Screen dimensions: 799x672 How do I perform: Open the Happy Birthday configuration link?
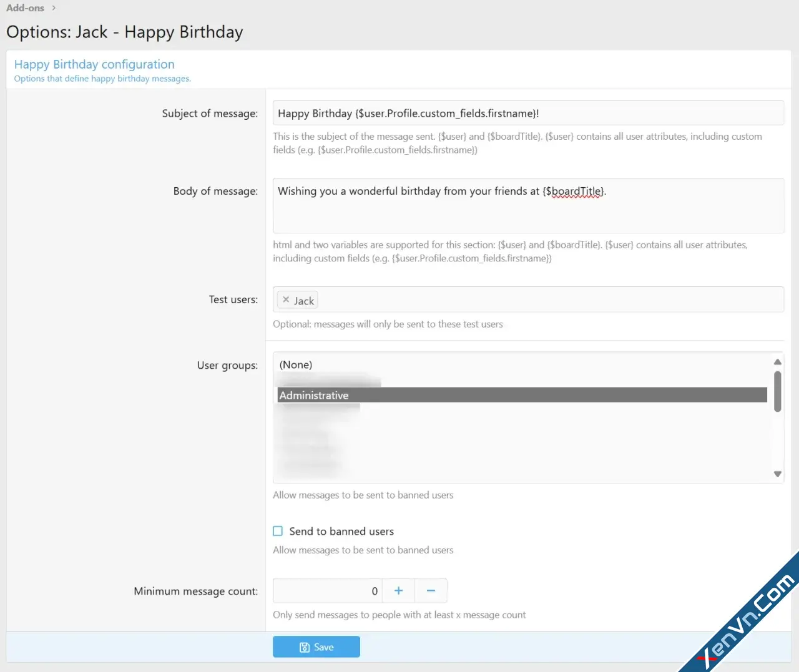point(94,64)
